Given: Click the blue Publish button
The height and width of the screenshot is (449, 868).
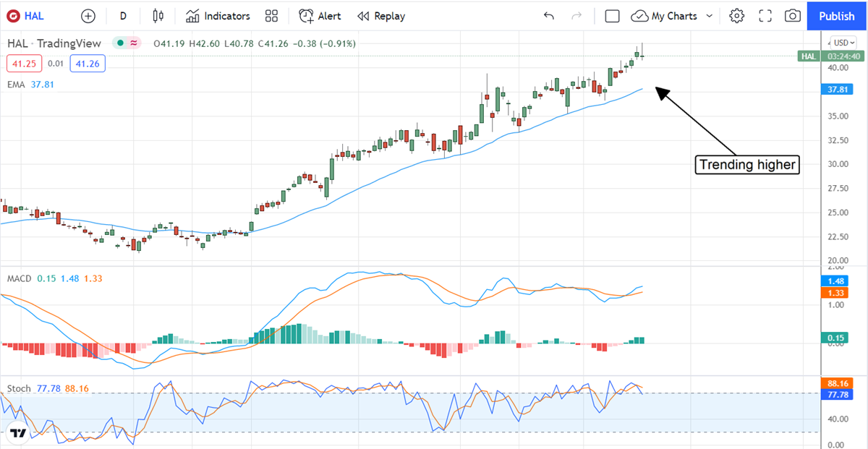Looking at the screenshot, I should point(837,16).
